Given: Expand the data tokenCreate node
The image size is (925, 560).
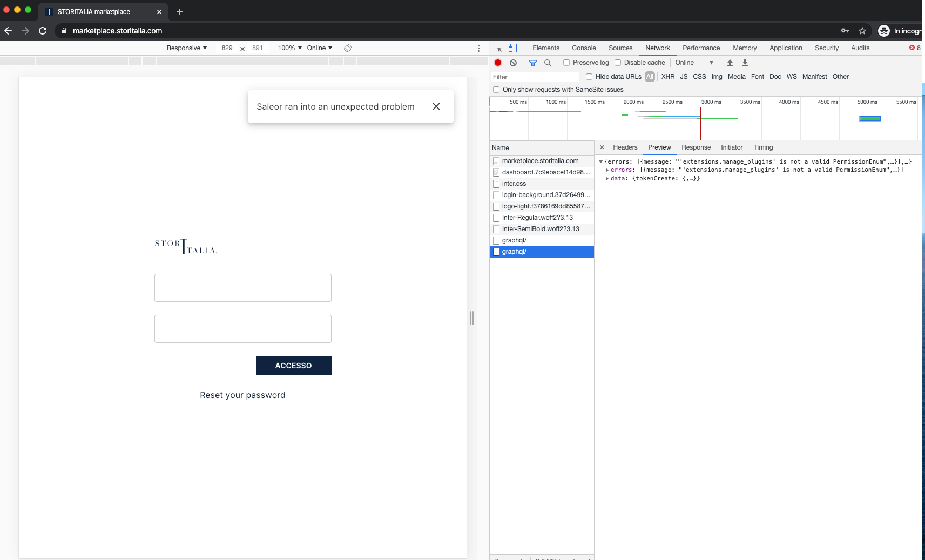Looking at the screenshot, I should click(x=607, y=178).
